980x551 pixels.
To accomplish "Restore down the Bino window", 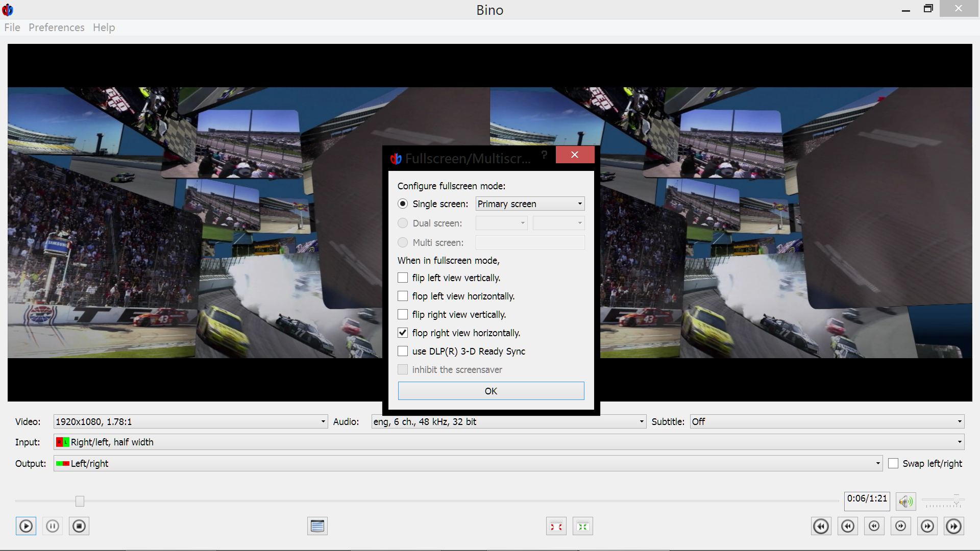I will click(928, 9).
